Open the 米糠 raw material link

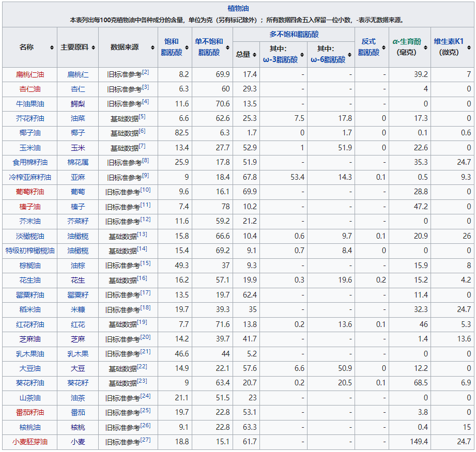[78, 309]
